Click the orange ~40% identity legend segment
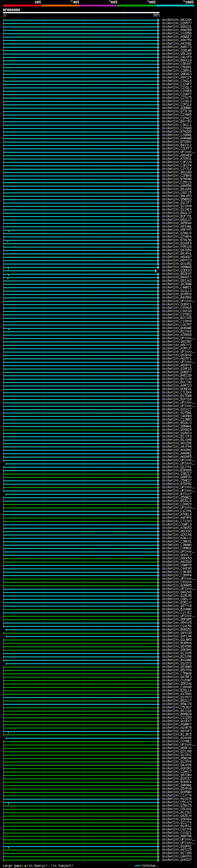This screenshot has width=197, height=868. (60, 6)
